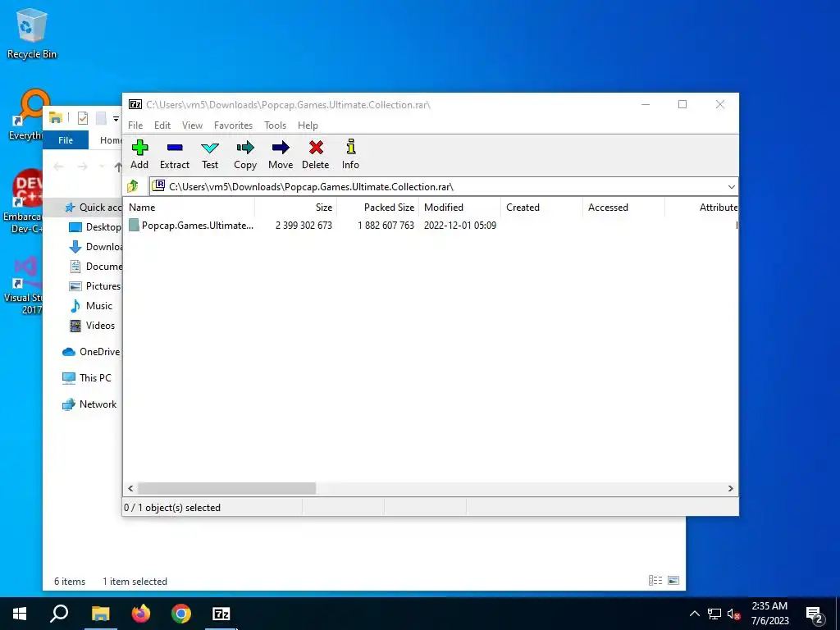The width and height of the screenshot is (840, 630).
Task: Open the Help menu in 7-Zip
Action: coord(308,126)
